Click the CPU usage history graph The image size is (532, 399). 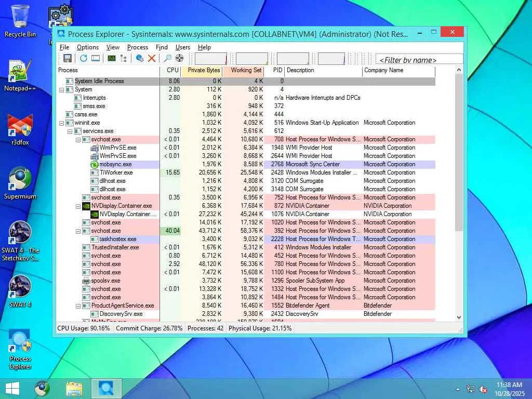click(211, 58)
